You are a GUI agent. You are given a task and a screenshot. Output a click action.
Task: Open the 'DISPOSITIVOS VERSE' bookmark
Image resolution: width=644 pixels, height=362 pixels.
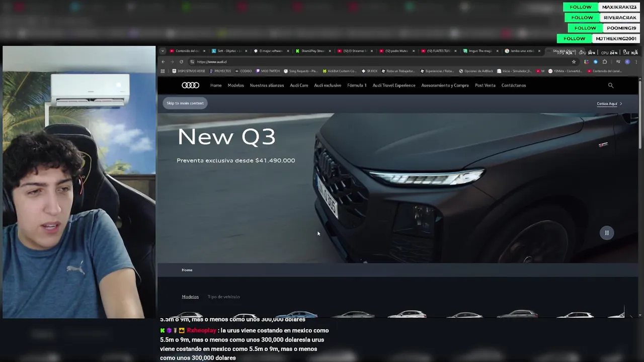point(189,71)
